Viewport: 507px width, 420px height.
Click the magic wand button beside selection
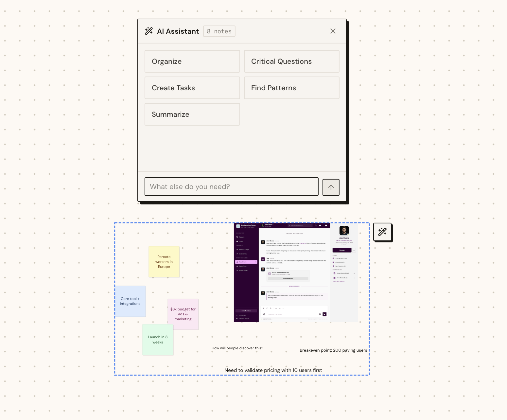(x=382, y=232)
